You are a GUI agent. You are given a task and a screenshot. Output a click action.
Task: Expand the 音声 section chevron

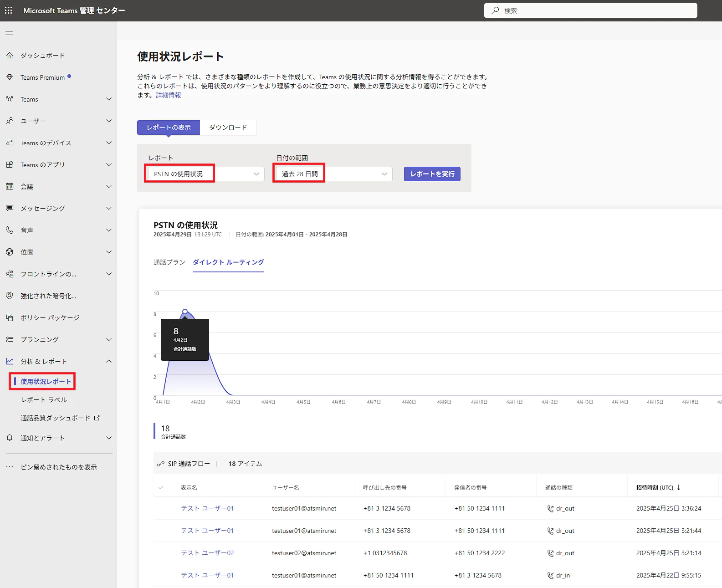point(109,230)
